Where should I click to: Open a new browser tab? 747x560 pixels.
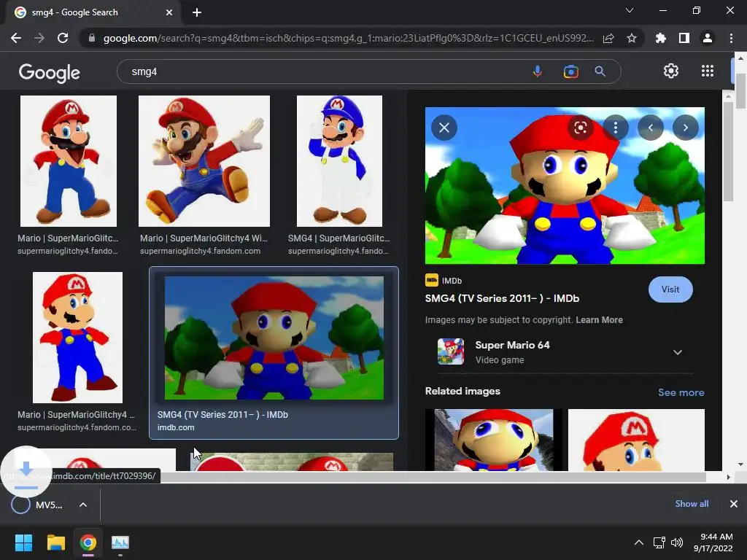pyautogui.click(x=197, y=12)
